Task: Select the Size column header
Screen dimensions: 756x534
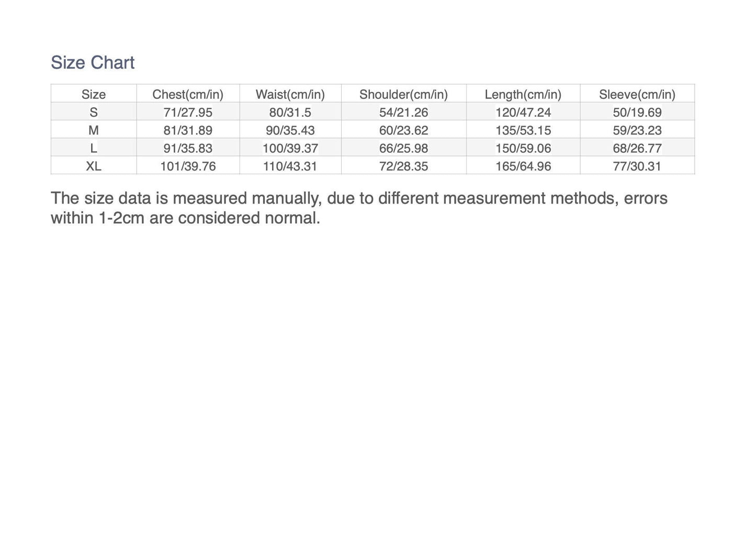Action: point(94,94)
